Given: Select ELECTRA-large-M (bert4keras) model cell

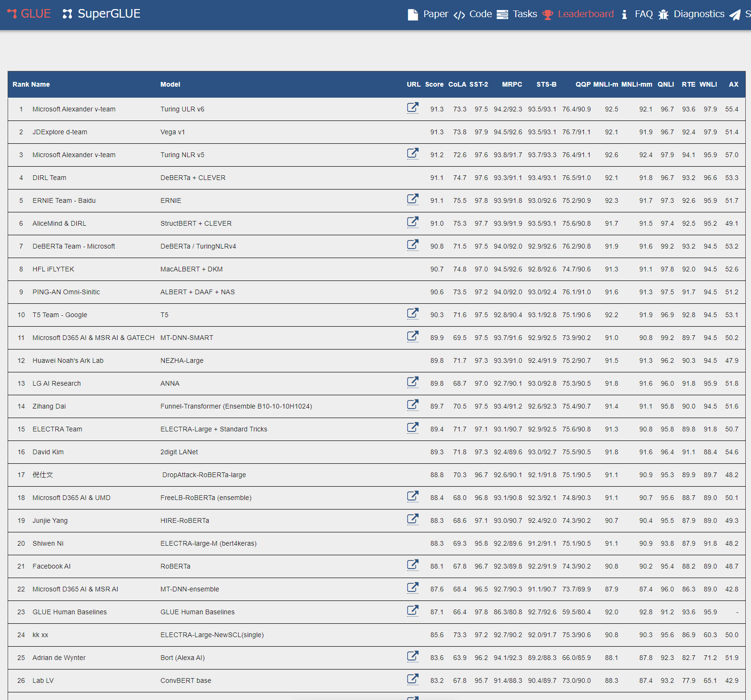Looking at the screenshot, I should tap(209, 543).
